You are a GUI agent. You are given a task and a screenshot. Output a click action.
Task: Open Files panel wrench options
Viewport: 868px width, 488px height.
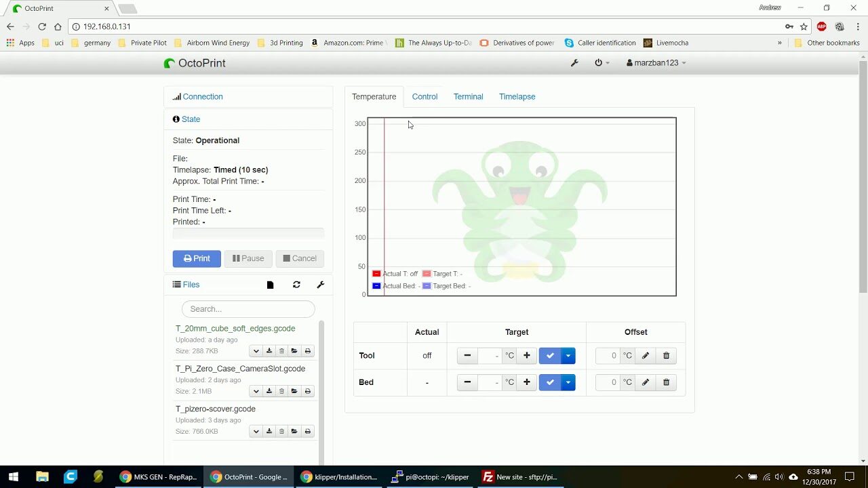(321, 285)
